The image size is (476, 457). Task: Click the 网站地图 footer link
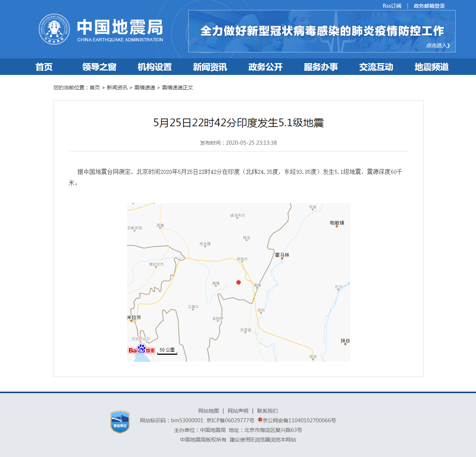pos(209,411)
